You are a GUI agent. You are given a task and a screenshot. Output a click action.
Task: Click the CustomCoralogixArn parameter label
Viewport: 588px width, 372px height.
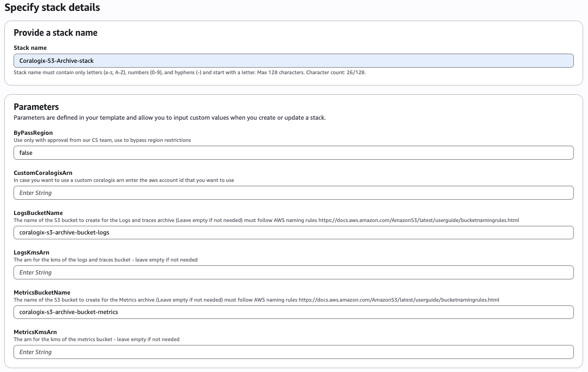tap(43, 173)
